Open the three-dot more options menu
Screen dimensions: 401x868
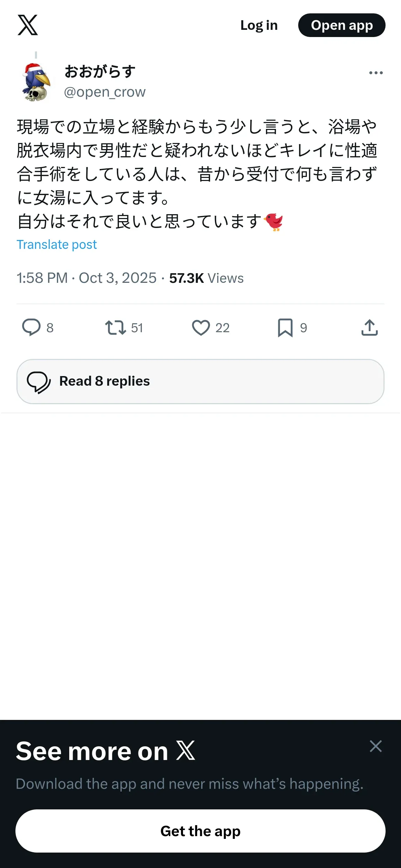tap(376, 73)
